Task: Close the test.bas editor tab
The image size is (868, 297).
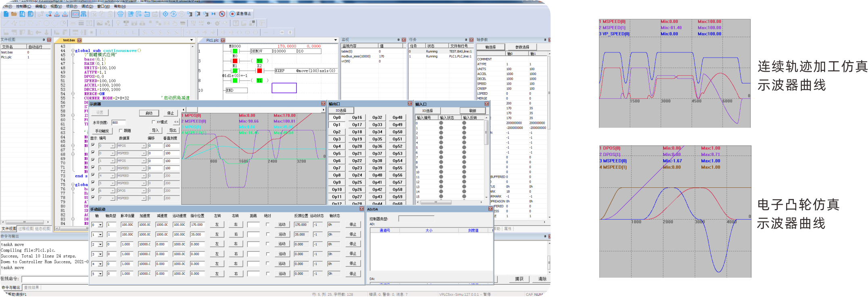Action: click(79, 40)
